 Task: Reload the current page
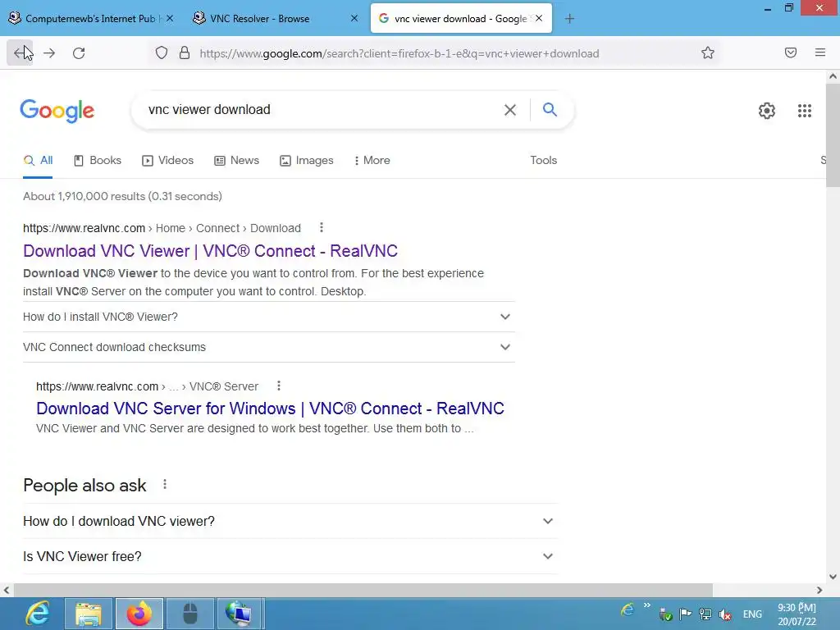[x=79, y=53]
